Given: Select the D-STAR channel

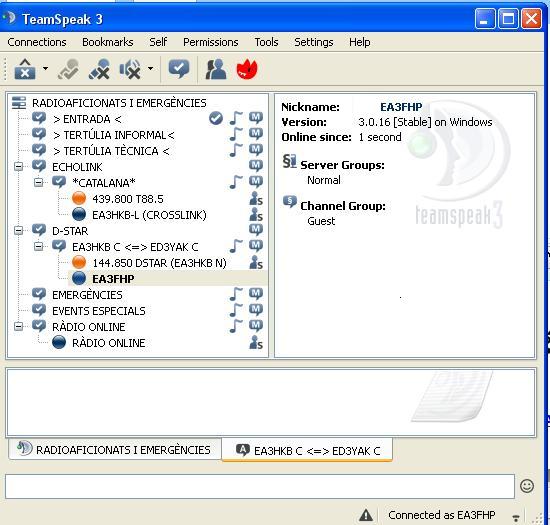Looking at the screenshot, I should point(70,231).
